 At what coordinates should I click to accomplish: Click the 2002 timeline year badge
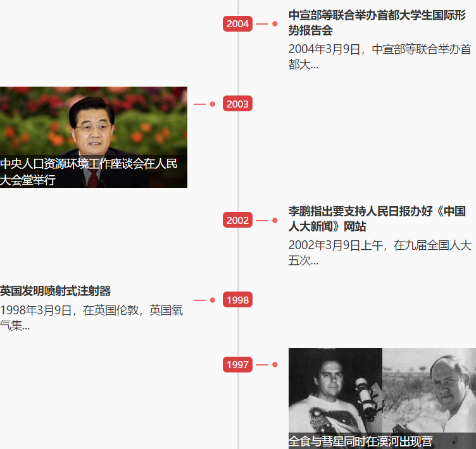coord(237,220)
